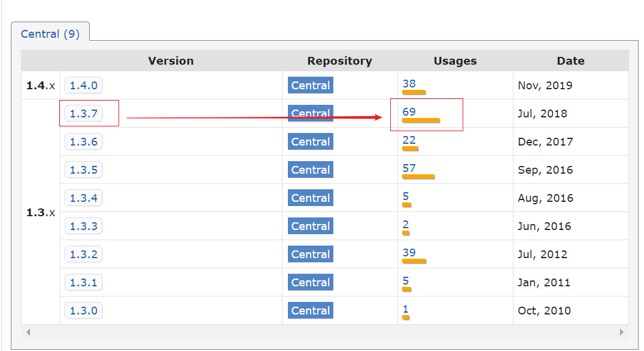Select the date Jul, 2018
The image size is (644, 351).
[x=542, y=113]
